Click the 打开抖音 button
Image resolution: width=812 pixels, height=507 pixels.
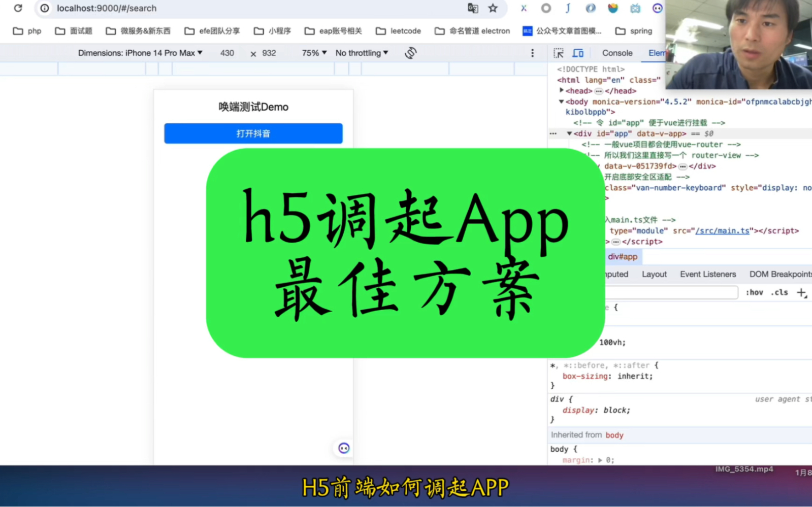tap(253, 133)
